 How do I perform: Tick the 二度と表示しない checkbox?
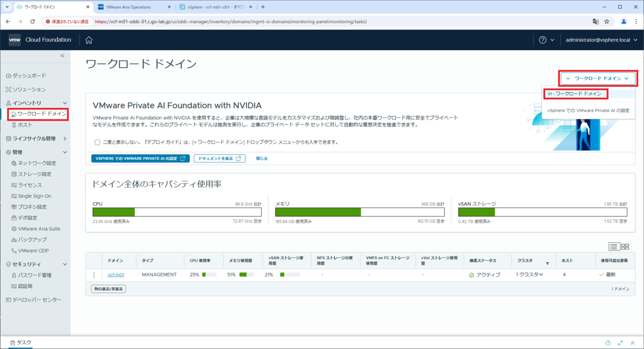pos(97,142)
